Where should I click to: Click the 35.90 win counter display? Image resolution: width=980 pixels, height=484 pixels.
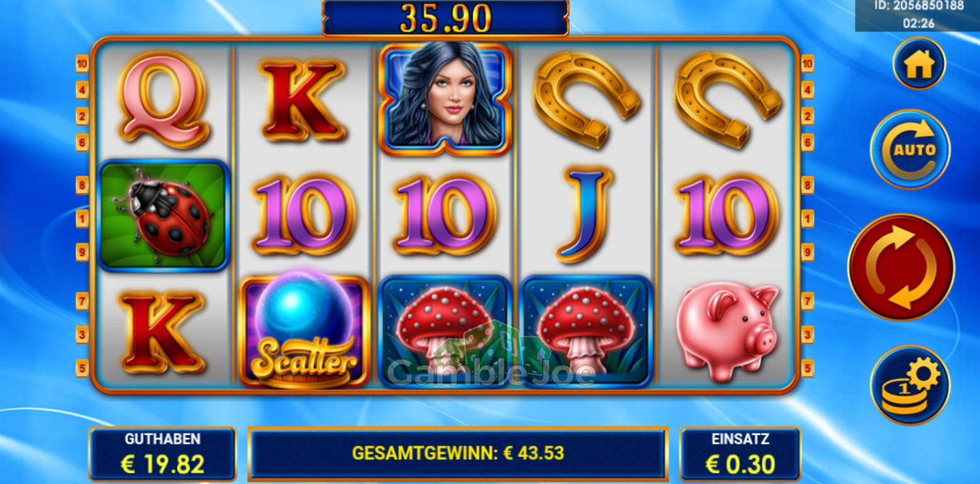click(x=445, y=18)
